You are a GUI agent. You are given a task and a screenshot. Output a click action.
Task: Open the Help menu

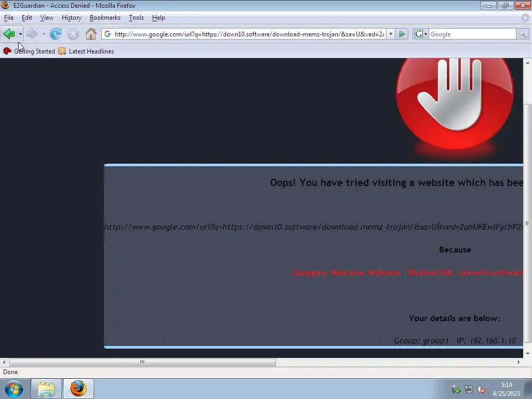coord(158,18)
